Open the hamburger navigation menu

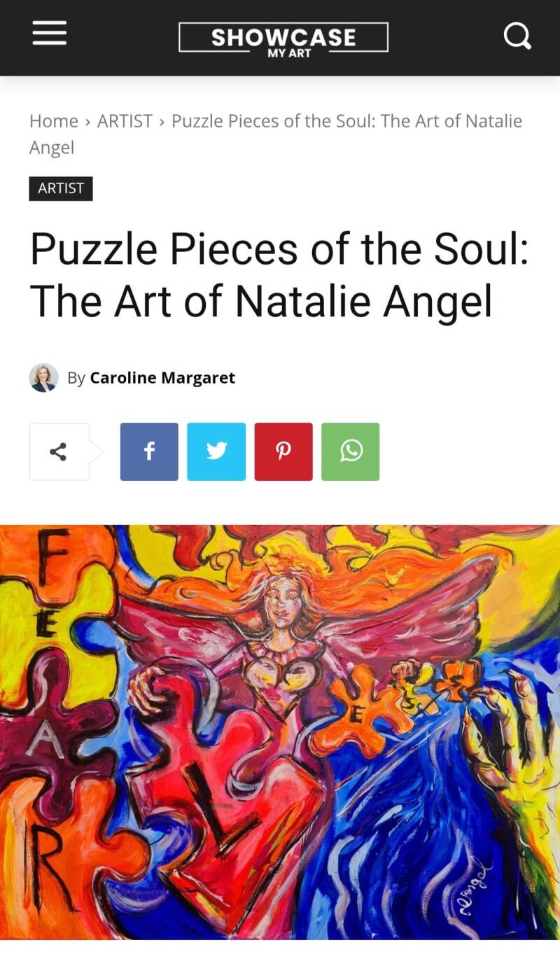point(49,33)
